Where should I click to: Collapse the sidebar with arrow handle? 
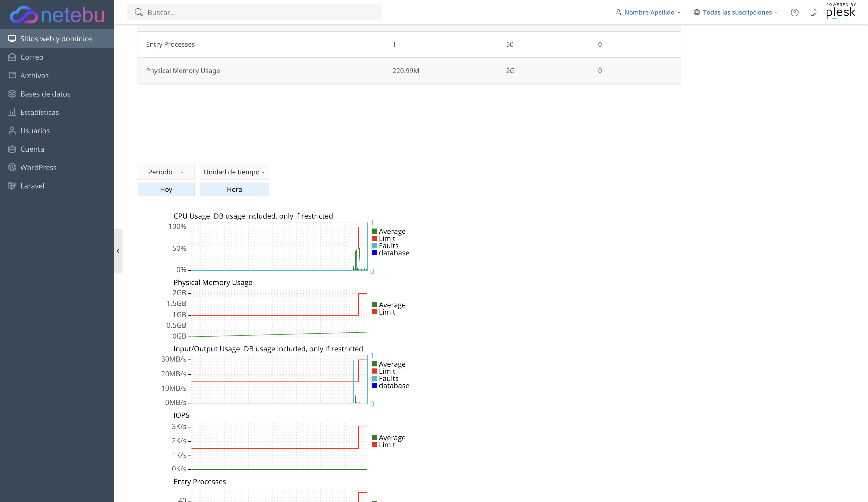coord(118,251)
